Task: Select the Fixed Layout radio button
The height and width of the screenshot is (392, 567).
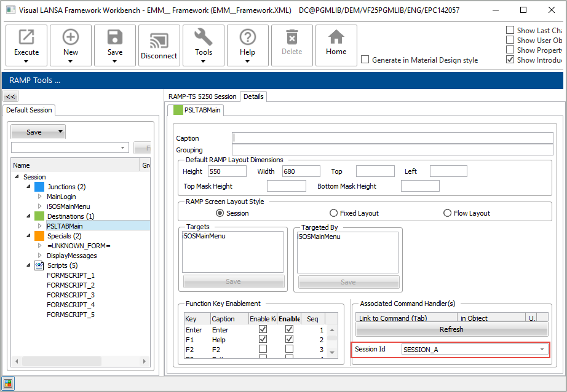Action: [334, 213]
